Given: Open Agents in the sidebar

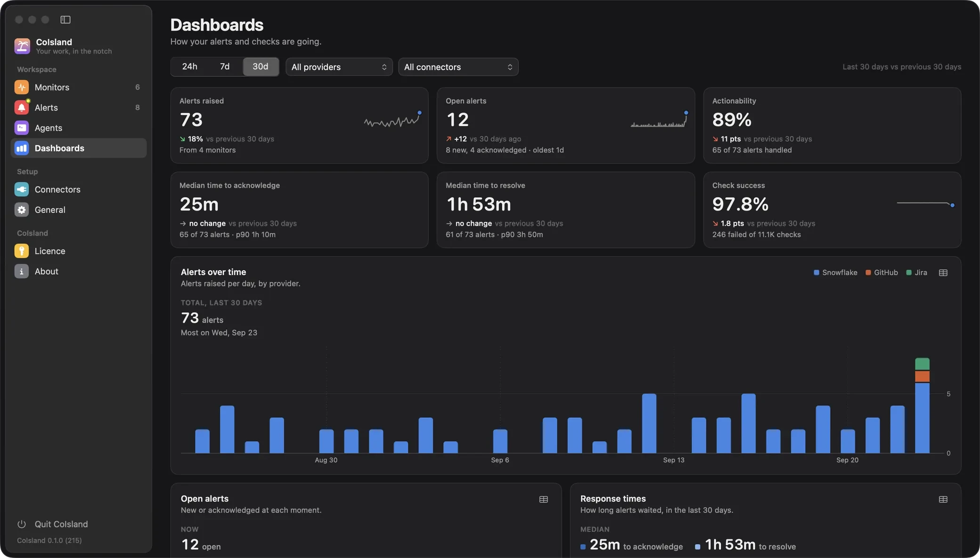Looking at the screenshot, I should click(78, 128).
